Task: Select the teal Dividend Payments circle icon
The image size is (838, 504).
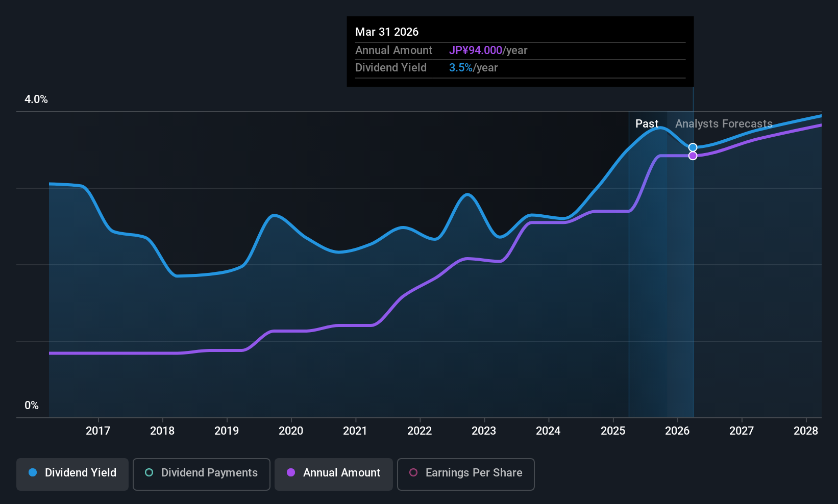Action: pos(149,473)
